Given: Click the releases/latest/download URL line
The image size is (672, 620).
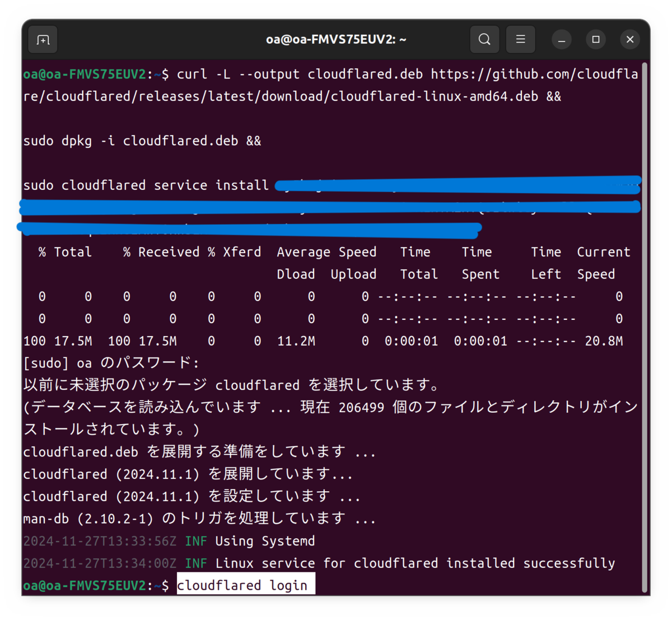Looking at the screenshot, I should click(x=292, y=97).
